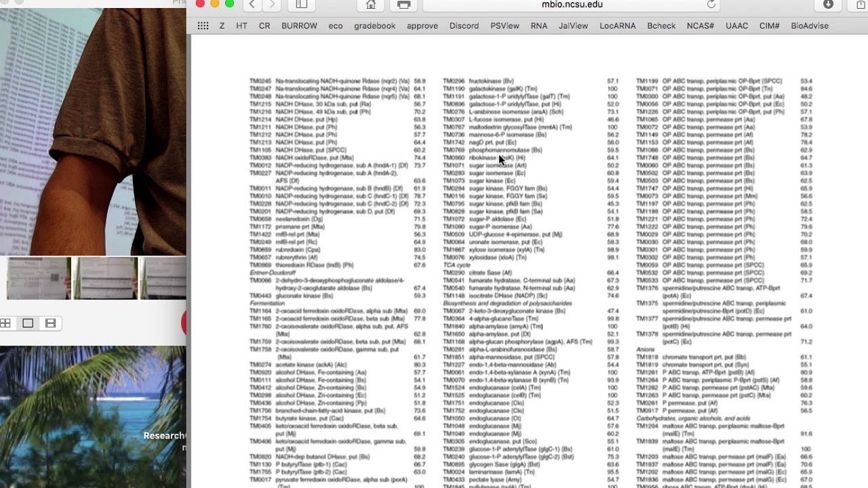The height and width of the screenshot is (488, 868).
Task: Click the 'phosphomannomutase (Bs)' entry
Action: [x=505, y=150]
